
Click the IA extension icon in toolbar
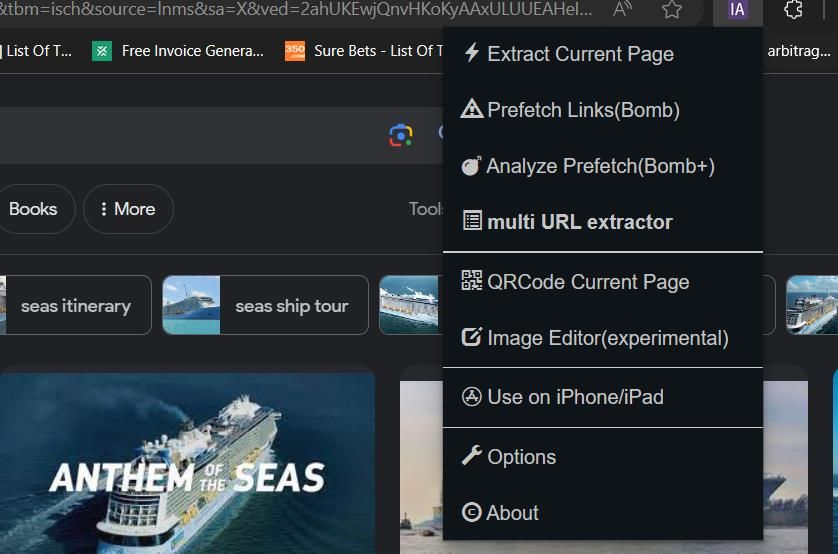point(737,10)
